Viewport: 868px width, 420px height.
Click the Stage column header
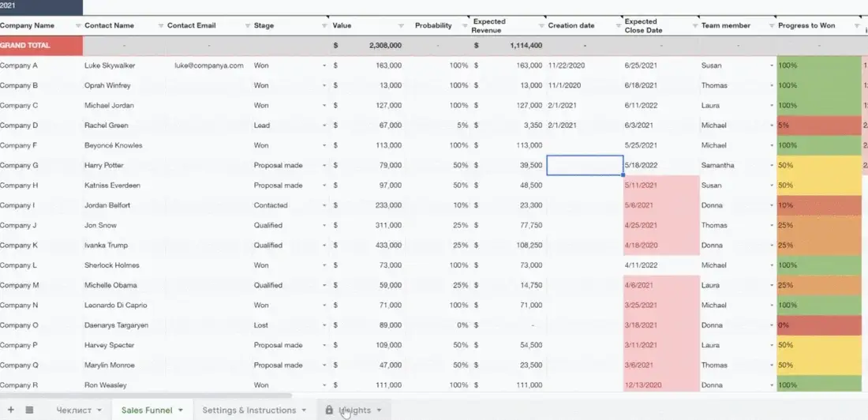coord(264,25)
